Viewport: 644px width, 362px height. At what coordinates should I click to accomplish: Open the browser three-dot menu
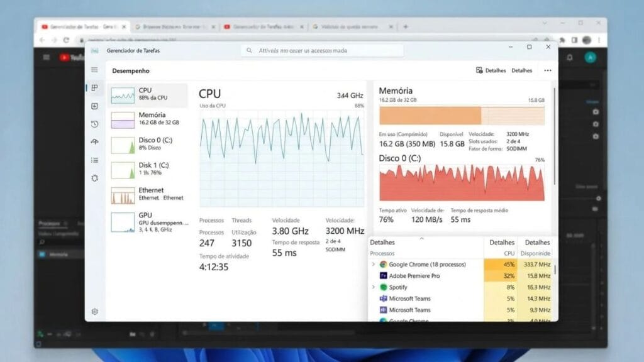point(599,40)
